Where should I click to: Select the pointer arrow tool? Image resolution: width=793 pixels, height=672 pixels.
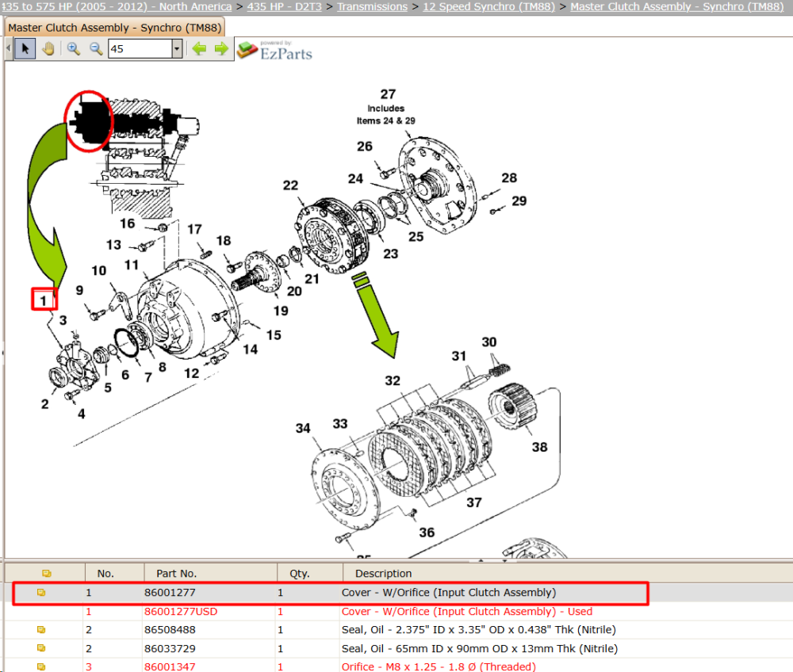25,49
